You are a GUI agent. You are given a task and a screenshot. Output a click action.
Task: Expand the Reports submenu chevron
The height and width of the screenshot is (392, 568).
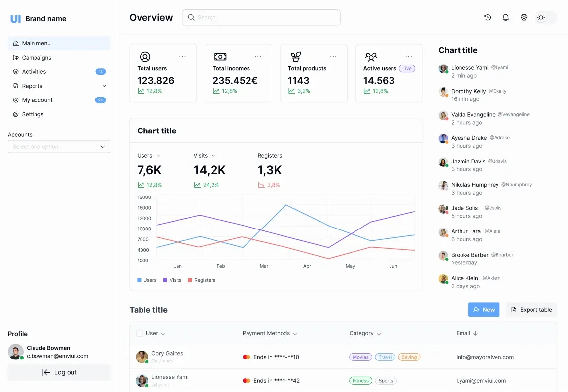click(104, 86)
